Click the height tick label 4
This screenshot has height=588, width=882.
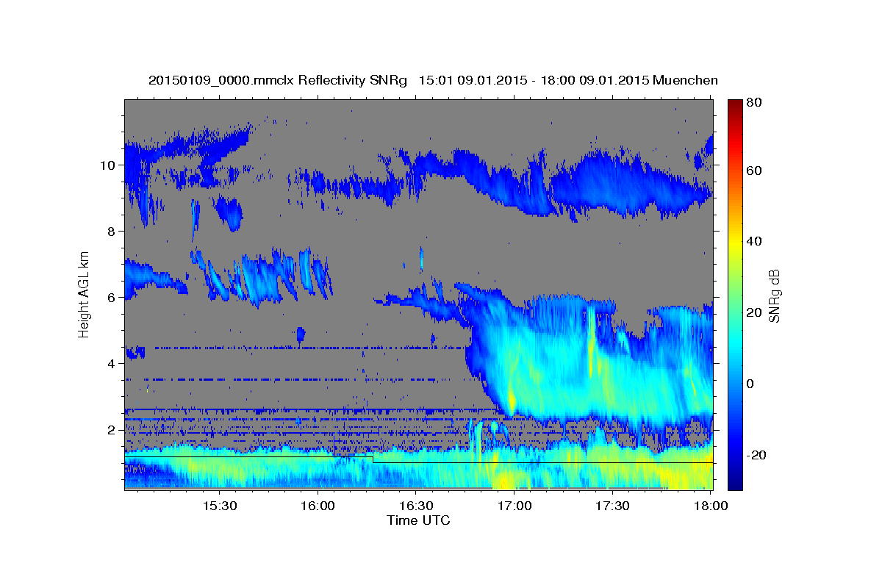tap(112, 364)
